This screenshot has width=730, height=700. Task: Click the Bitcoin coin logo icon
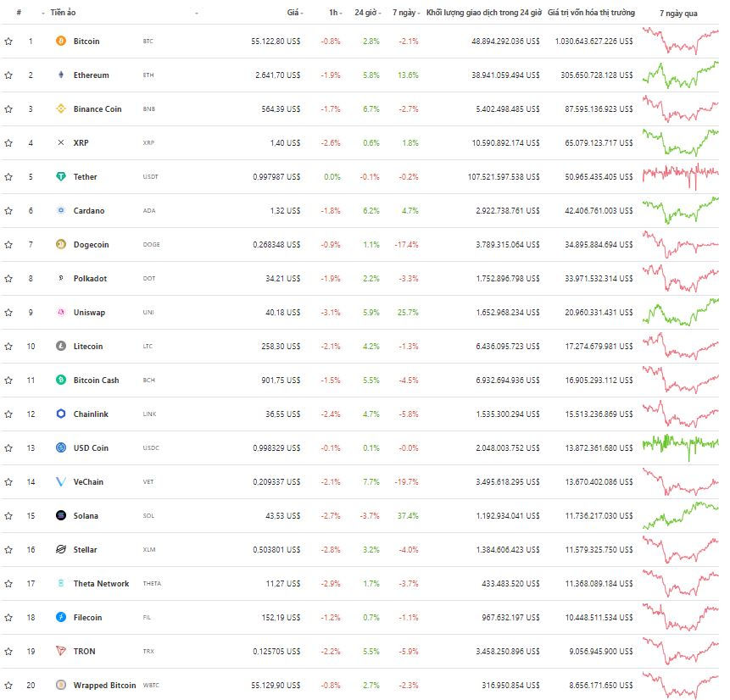point(61,41)
